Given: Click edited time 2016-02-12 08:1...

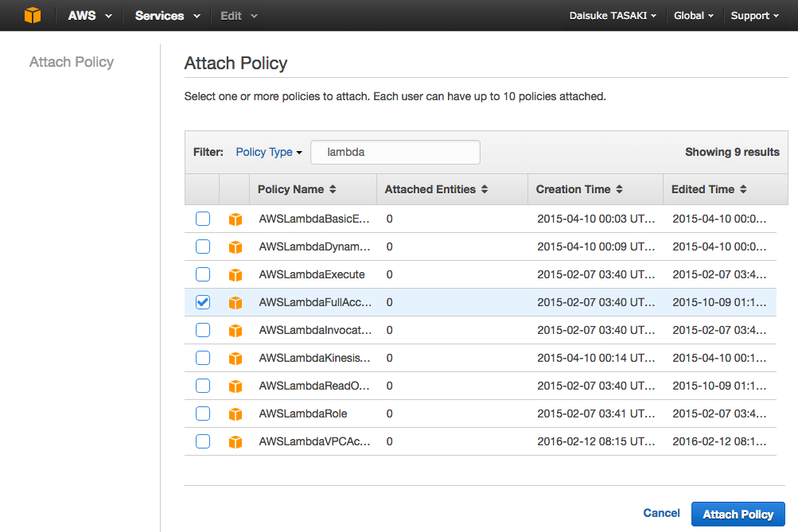Looking at the screenshot, I should [x=719, y=441].
